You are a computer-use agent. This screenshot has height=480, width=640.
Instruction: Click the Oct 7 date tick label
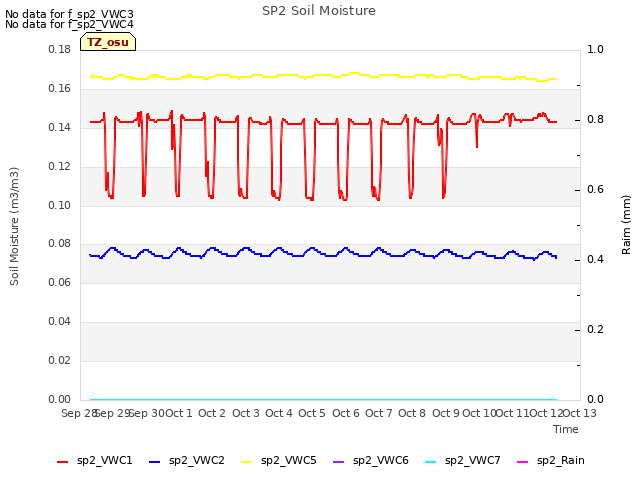click(x=379, y=413)
